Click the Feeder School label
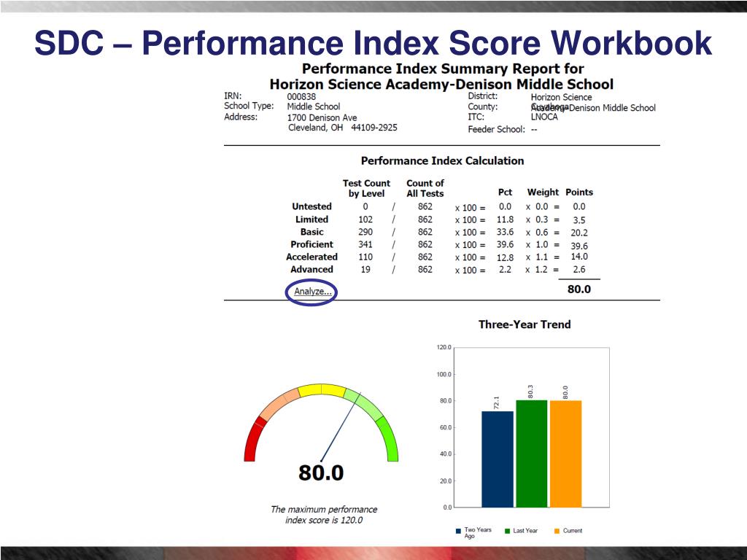Screen dimensions: 747x560 pos(496,129)
